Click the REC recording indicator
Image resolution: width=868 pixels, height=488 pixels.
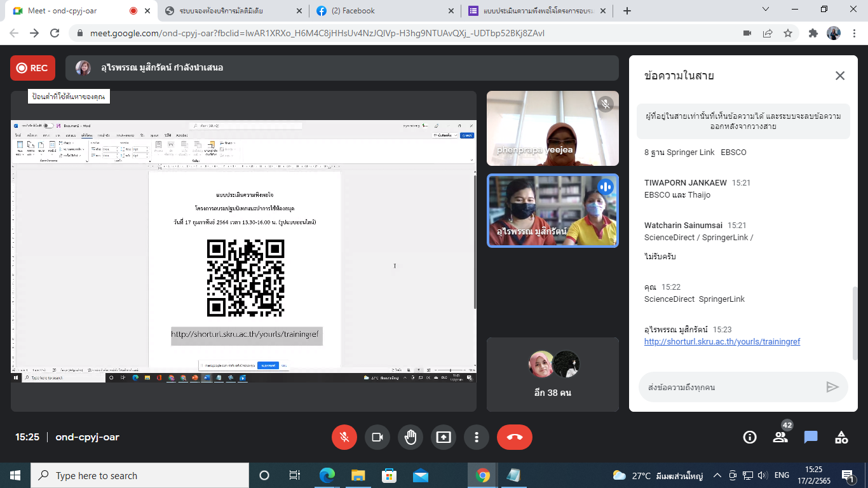click(x=32, y=68)
